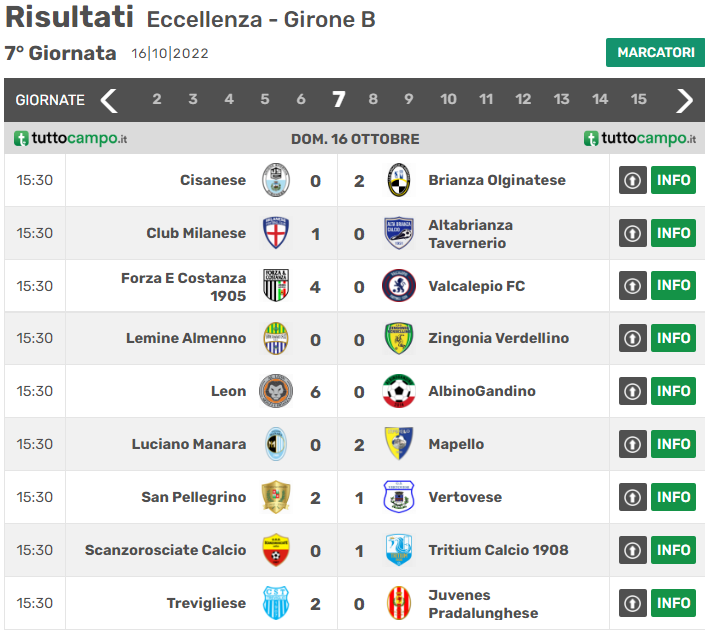The height and width of the screenshot is (635, 705).
Task: Open INFO for San Pellegrino match
Action: [x=674, y=497]
